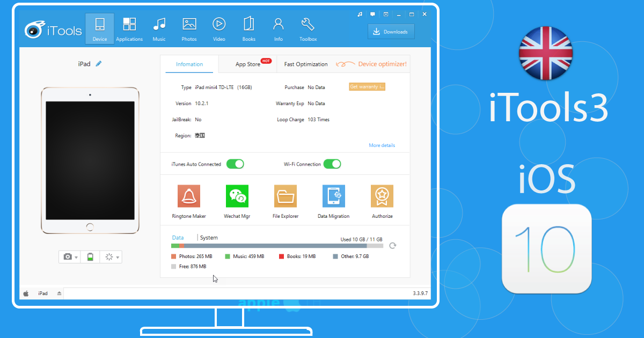The height and width of the screenshot is (338, 644).
Task: Click the iPad device preview image
Action: point(90,160)
